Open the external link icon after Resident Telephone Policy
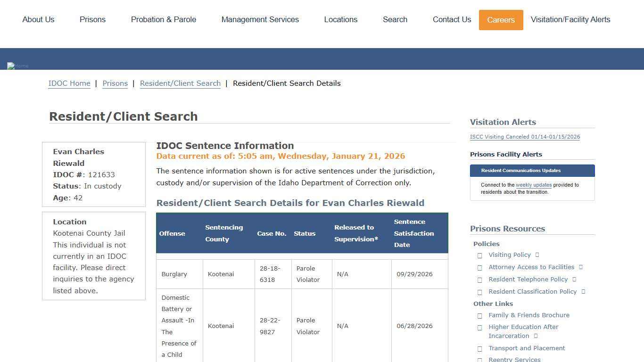Image resolution: width=644 pixels, height=362 pixels. 574,279
